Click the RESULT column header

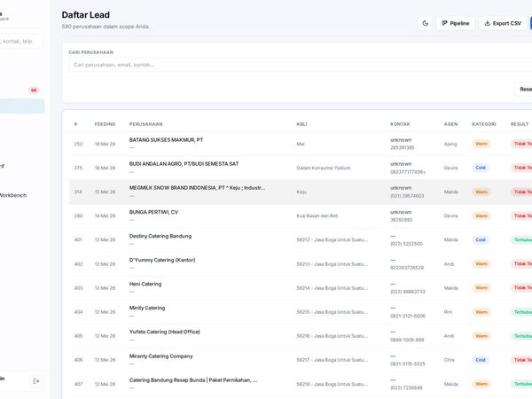(x=520, y=124)
